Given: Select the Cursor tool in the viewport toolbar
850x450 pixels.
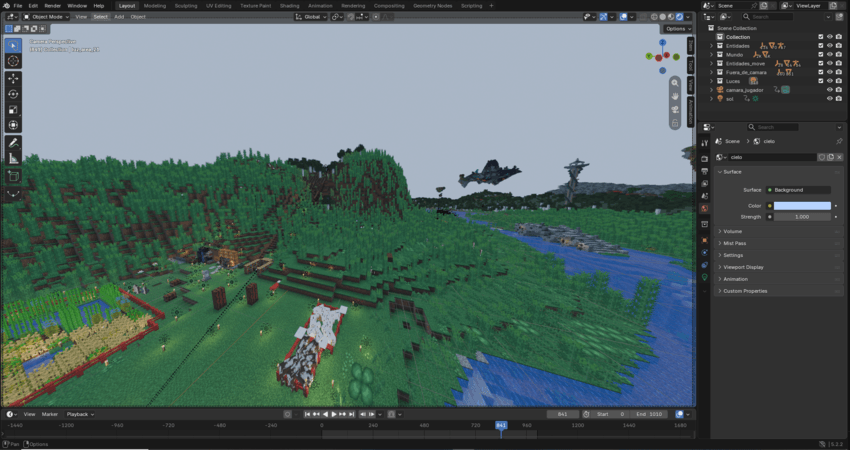Looking at the screenshot, I should click(13, 61).
